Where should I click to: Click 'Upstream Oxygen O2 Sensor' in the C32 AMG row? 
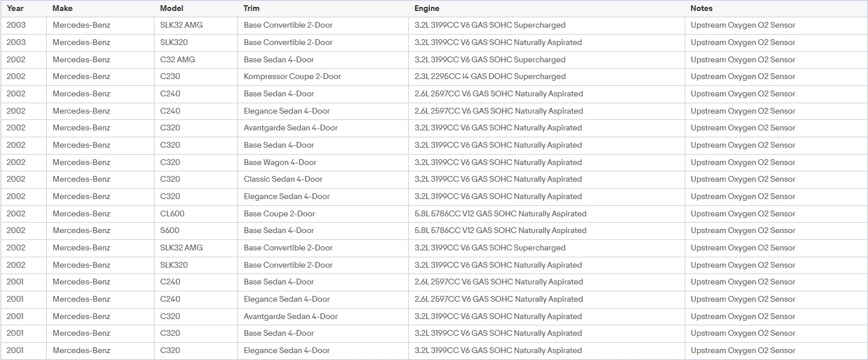pos(743,59)
